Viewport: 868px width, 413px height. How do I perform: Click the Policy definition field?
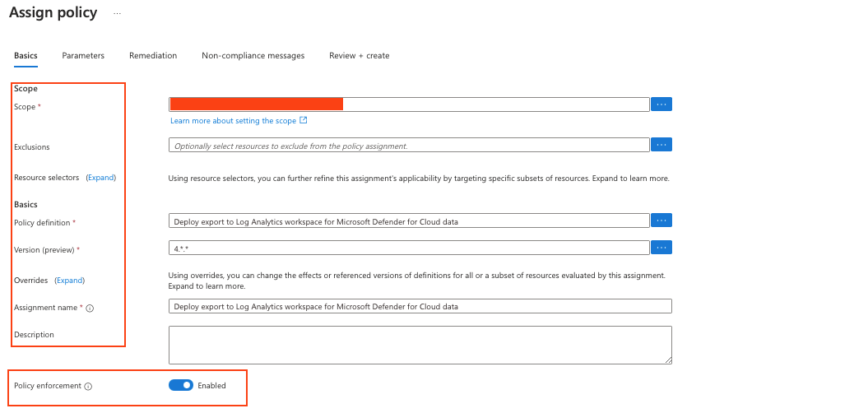click(x=409, y=220)
